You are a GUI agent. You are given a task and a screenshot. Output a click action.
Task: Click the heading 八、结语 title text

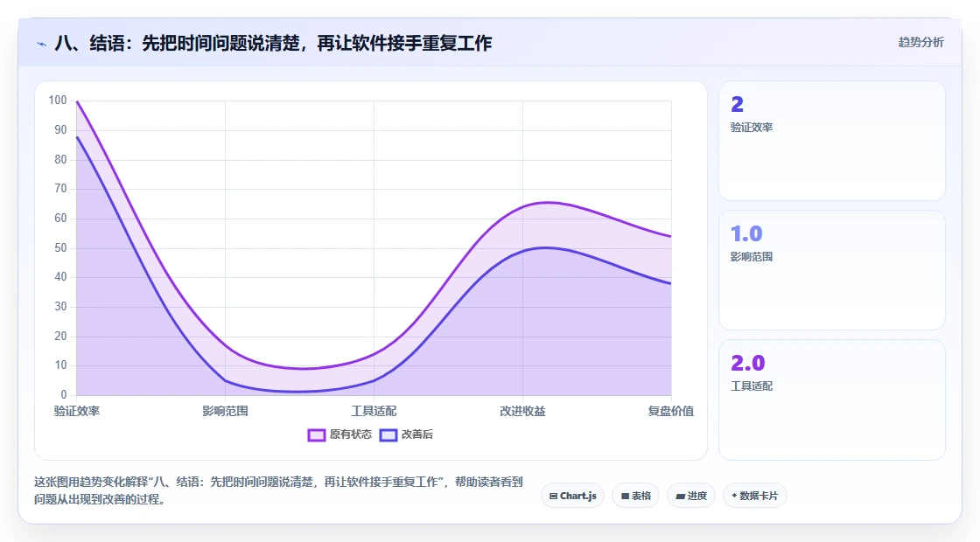coord(273,43)
